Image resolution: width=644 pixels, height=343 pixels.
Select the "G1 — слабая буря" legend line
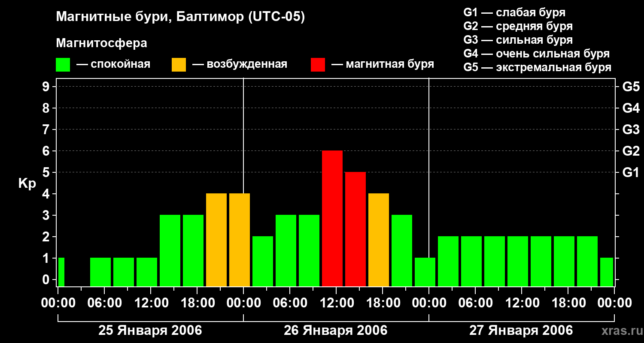click(514, 12)
